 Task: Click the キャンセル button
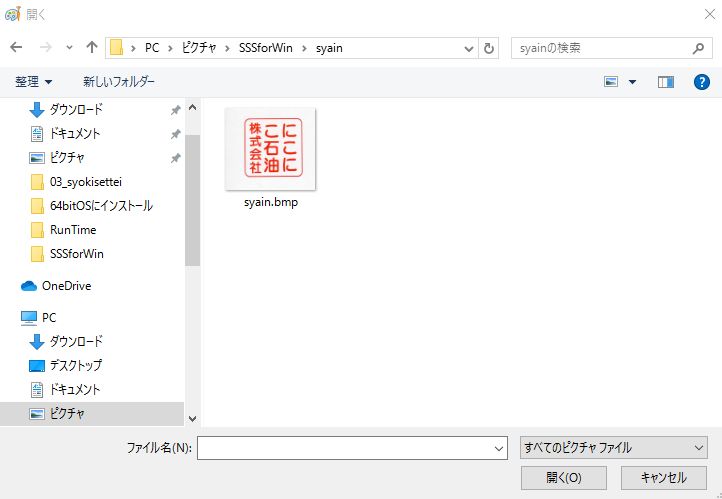[x=664, y=478]
